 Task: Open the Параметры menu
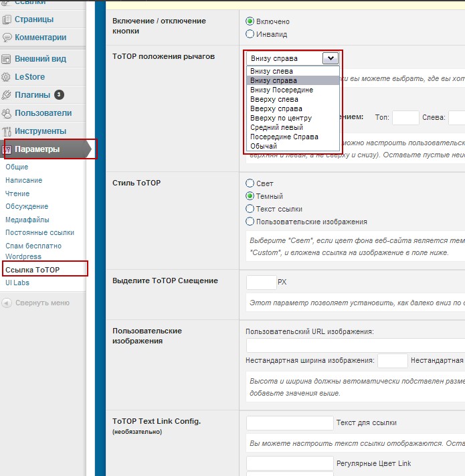(37, 149)
